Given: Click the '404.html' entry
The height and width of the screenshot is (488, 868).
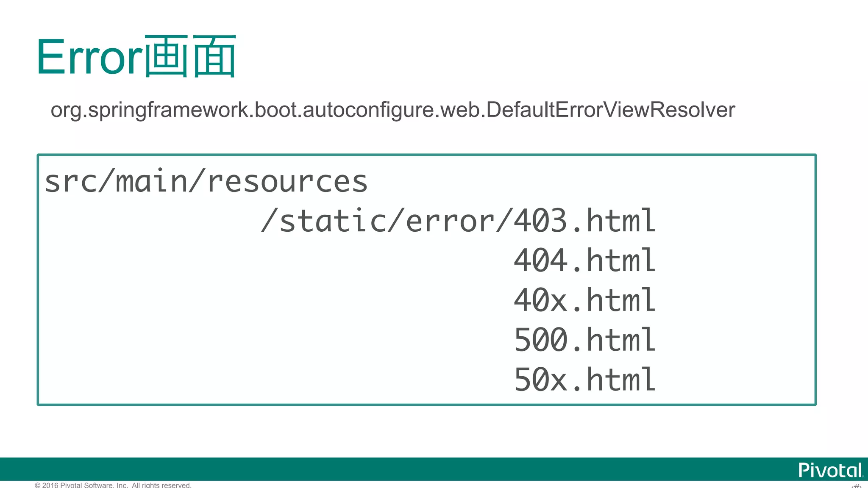Looking at the screenshot, I should 585,260.
